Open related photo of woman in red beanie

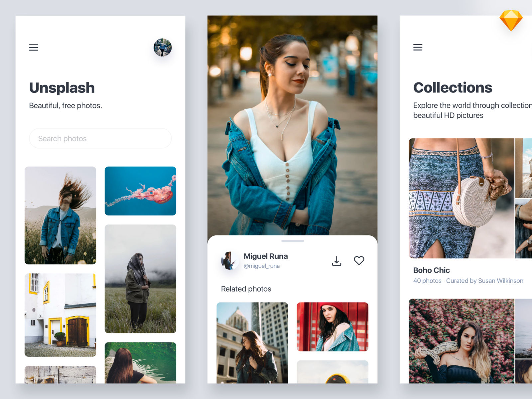[x=332, y=327]
